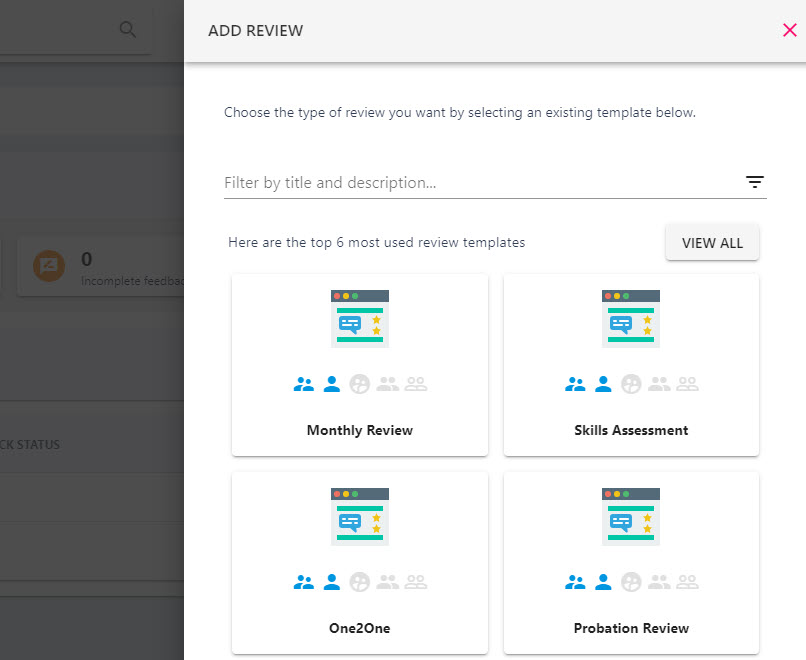Click the grey filled group icon on One2One
The width and height of the screenshot is (806, 660).
click(x=388, y=582)
